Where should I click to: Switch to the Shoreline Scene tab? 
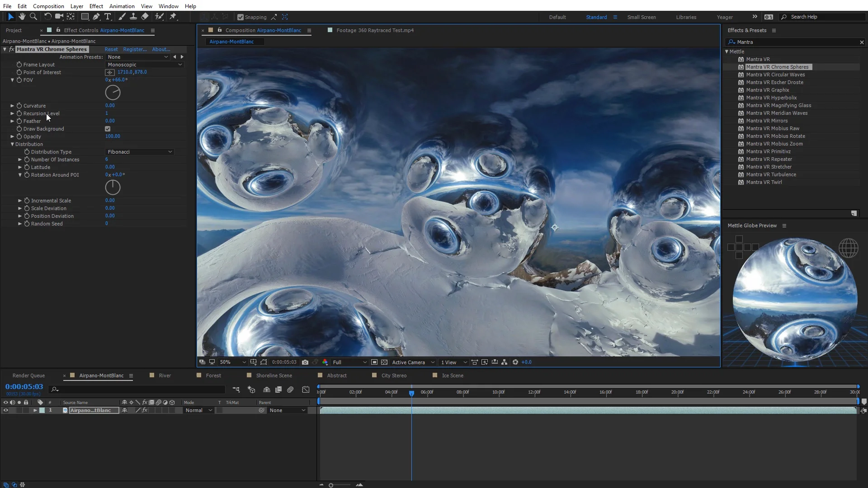click(x=274, y=375)
